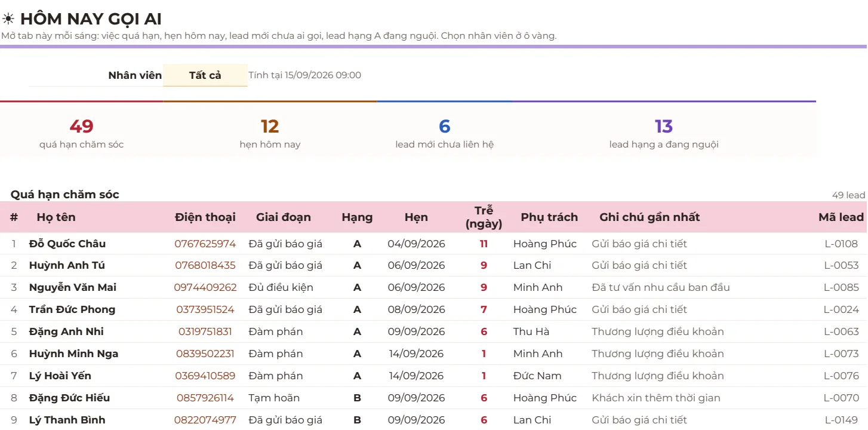Select the name Lý Thanh Bình
The height and width of the screenshot is (430, 868).
(67, 420)
